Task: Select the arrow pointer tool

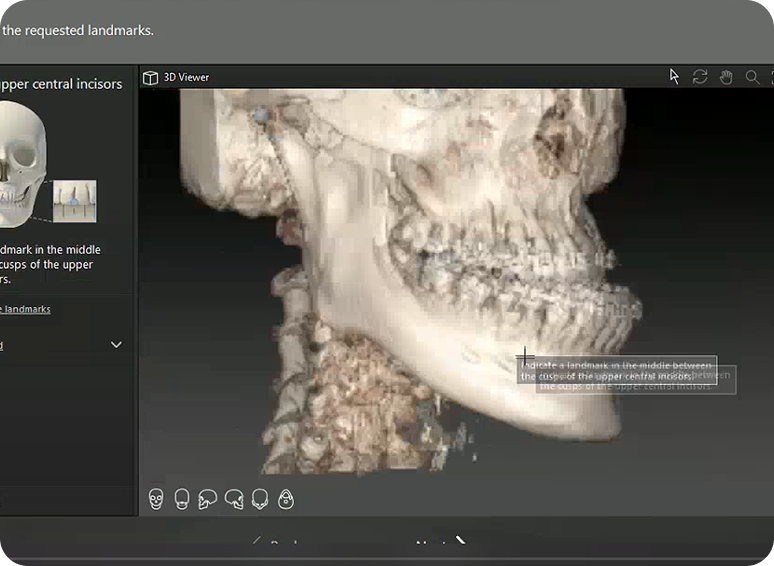Action: 674,77
